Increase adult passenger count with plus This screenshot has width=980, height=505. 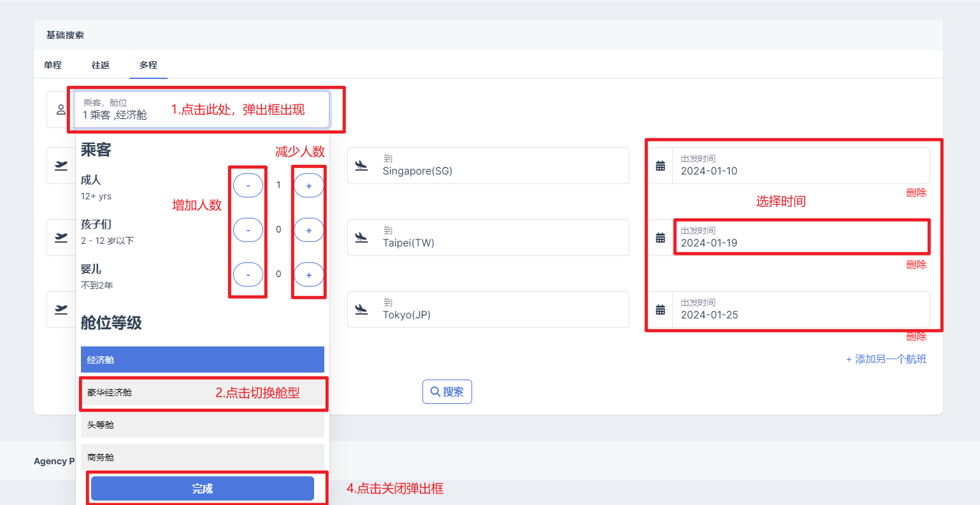(x=309, y=186)
